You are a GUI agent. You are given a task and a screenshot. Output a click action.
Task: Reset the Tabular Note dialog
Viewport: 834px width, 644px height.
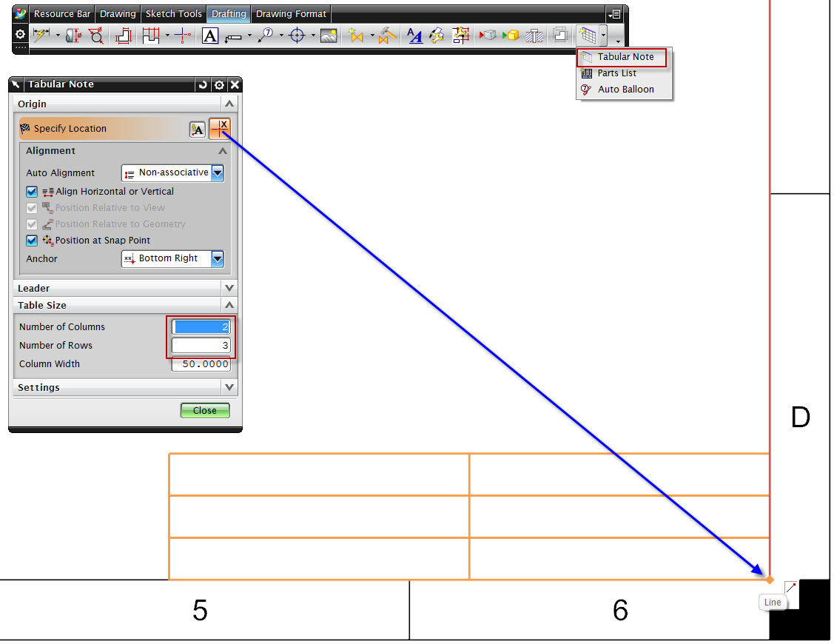point(203,84)
